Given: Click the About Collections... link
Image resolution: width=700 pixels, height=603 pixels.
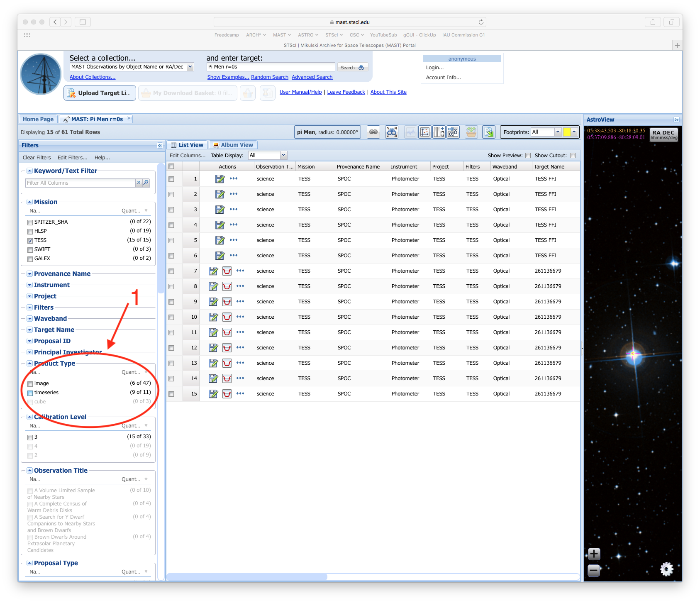Looking at the screenshot, I should click(x=93, y=77).
